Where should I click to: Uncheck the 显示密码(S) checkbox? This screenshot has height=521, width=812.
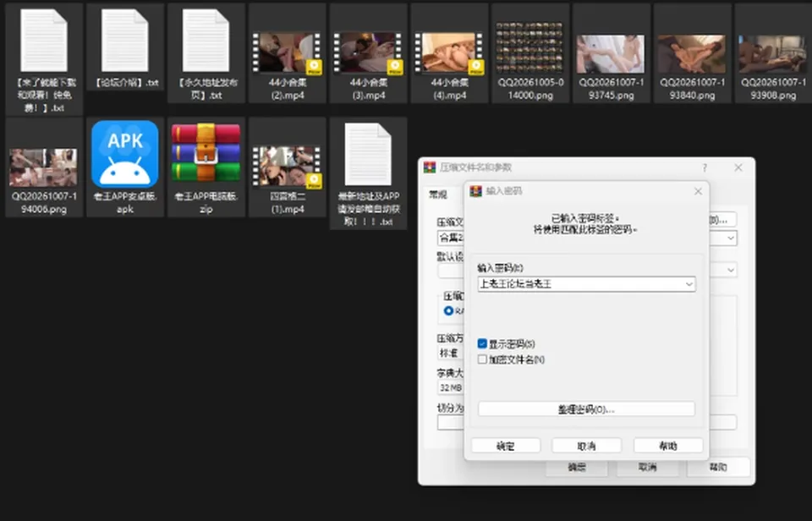tap(482, 344)
